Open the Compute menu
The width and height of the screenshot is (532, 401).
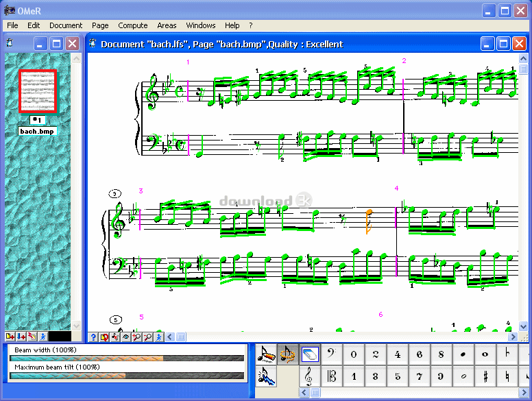[133, 25]
